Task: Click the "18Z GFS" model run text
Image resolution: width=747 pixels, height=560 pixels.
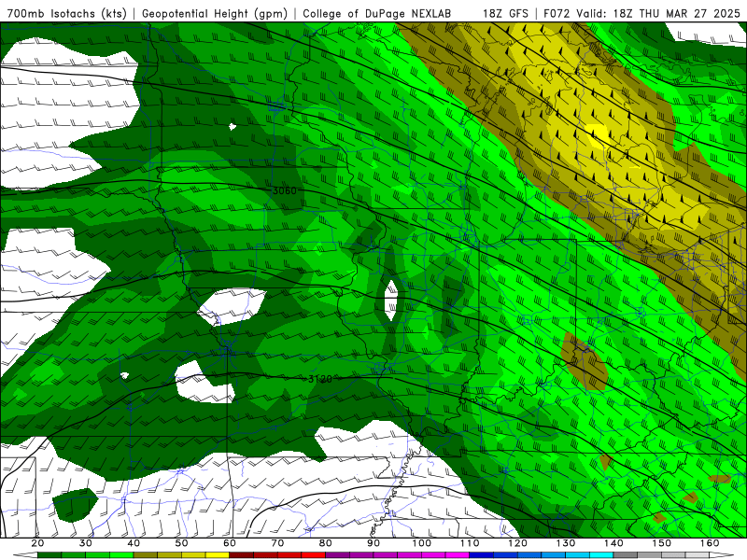Action: 505,13
